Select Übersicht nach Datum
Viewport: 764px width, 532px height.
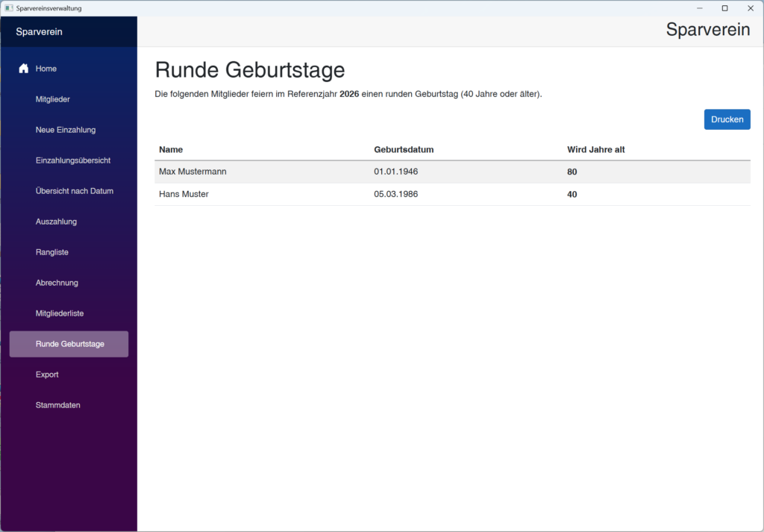tap(75, 191)
